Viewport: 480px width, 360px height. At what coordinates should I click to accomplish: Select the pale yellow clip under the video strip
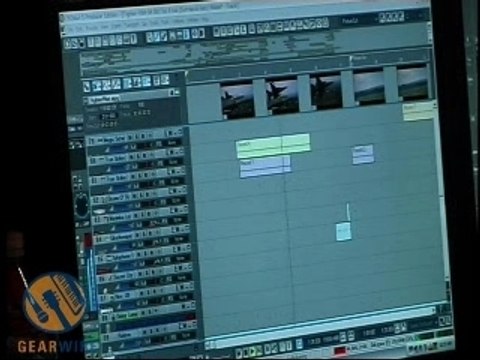tap(418, 112)
